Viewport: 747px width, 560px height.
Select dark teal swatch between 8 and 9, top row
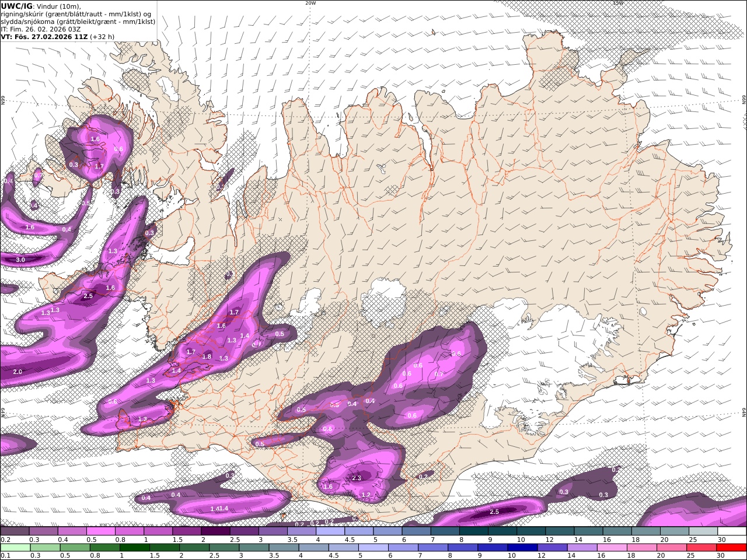474,531
